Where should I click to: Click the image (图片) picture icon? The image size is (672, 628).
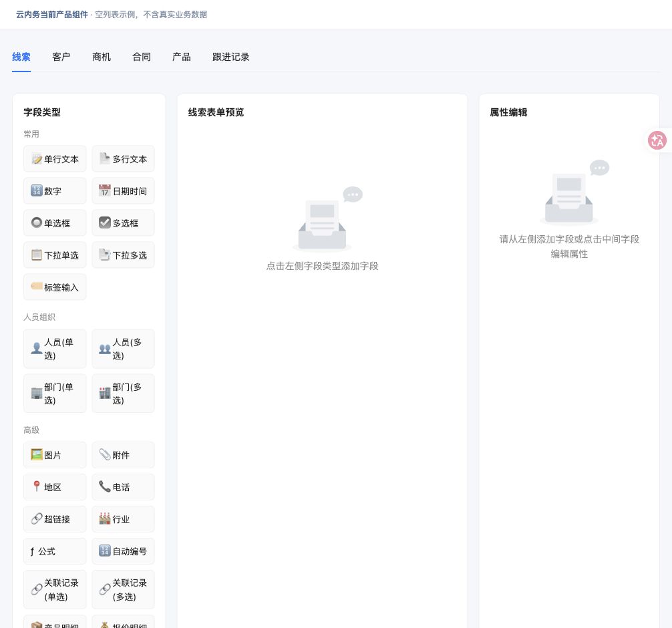tap(37, 455)
